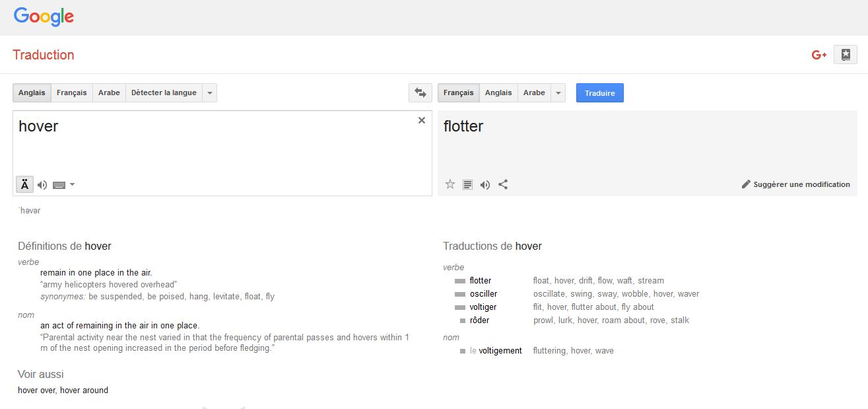The height and width of the screenshot is (409, 868).
Task: Open the Google+ icon
Action: (819, 55)
